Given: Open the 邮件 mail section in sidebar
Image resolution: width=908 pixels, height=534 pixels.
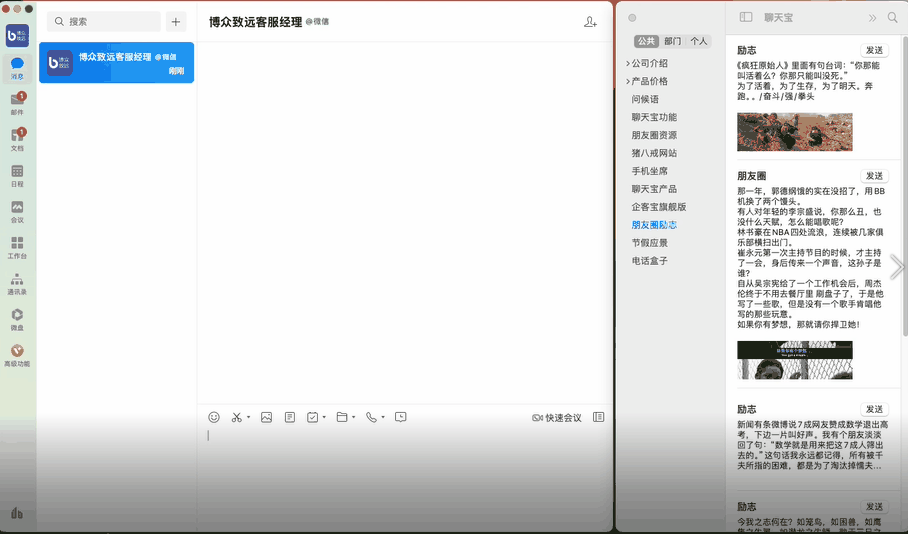Looking at the screenshot, I should click(x=17, y=102).
